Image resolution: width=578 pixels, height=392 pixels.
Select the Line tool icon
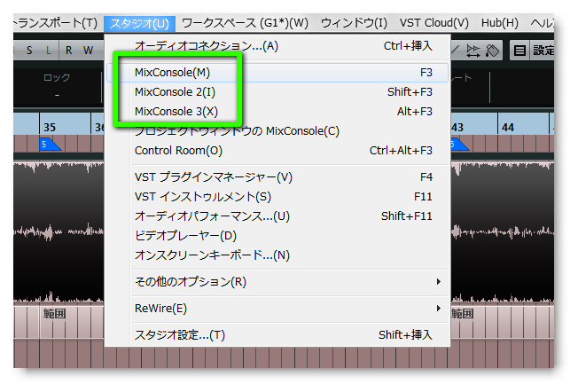[456, 51]
